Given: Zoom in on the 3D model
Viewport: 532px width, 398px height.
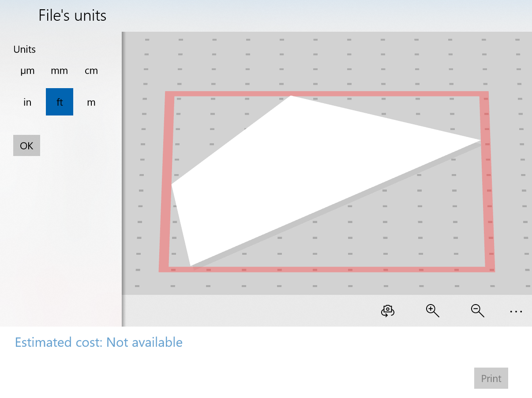Looking at the screenshot, I should point(432,311).
